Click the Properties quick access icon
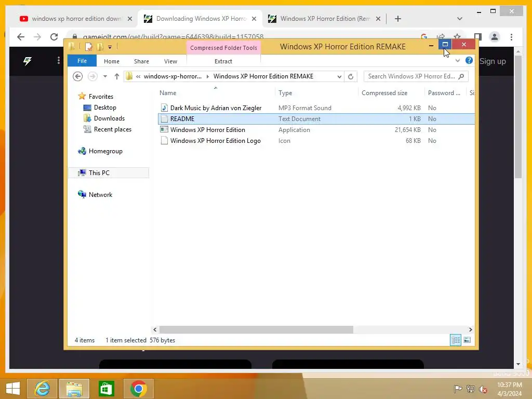This screenshot has width=532, height=399. (88, 47)
